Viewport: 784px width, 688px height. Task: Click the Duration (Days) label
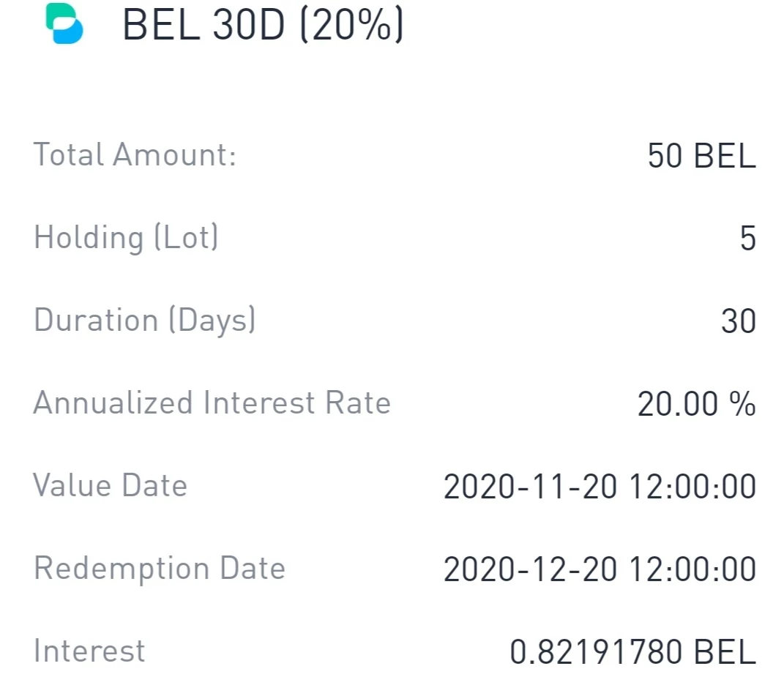[x=144, y=320]
